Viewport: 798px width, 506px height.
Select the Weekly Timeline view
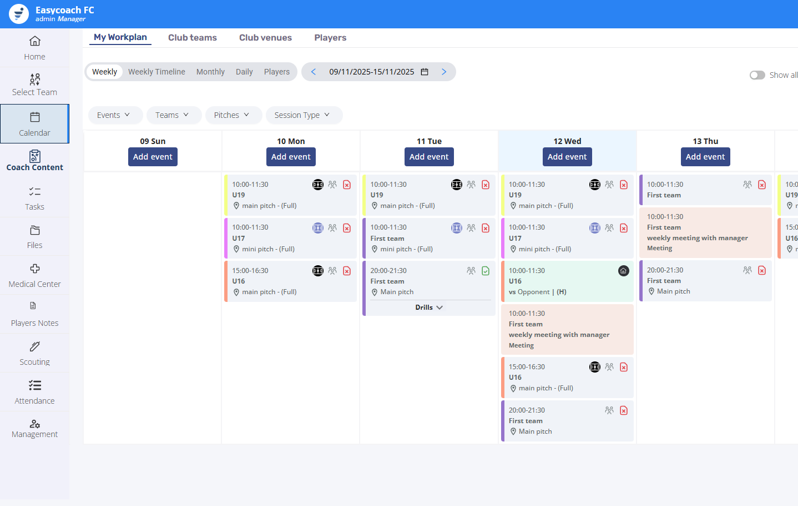pyautogui.click(x=157, y=72)
